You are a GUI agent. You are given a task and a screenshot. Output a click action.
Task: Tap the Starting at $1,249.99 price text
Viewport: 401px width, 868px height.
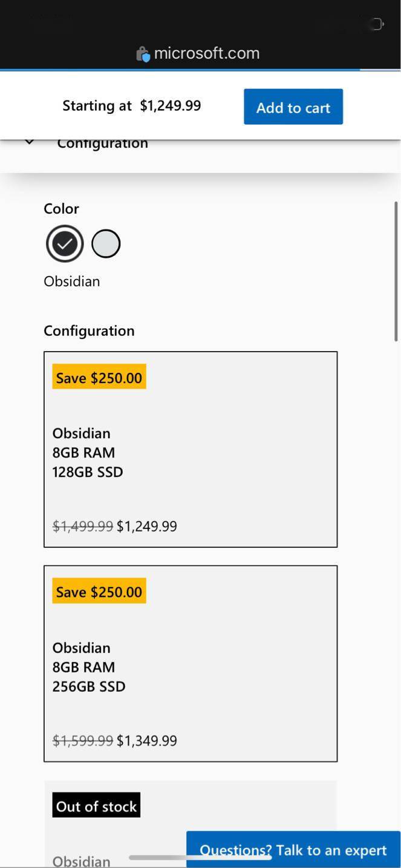tap(131, 105)
